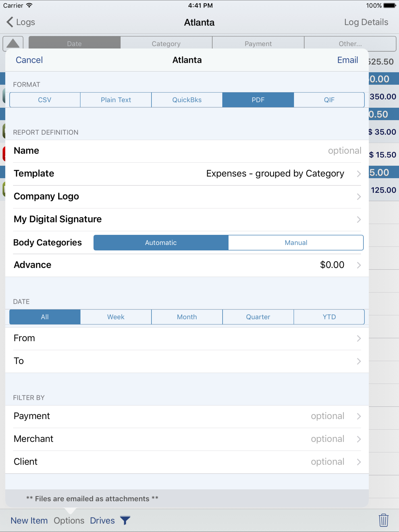Tap the Wi-Fi status icon
The width and height of the screenshot is (399, 532).
tap(29, 5)
